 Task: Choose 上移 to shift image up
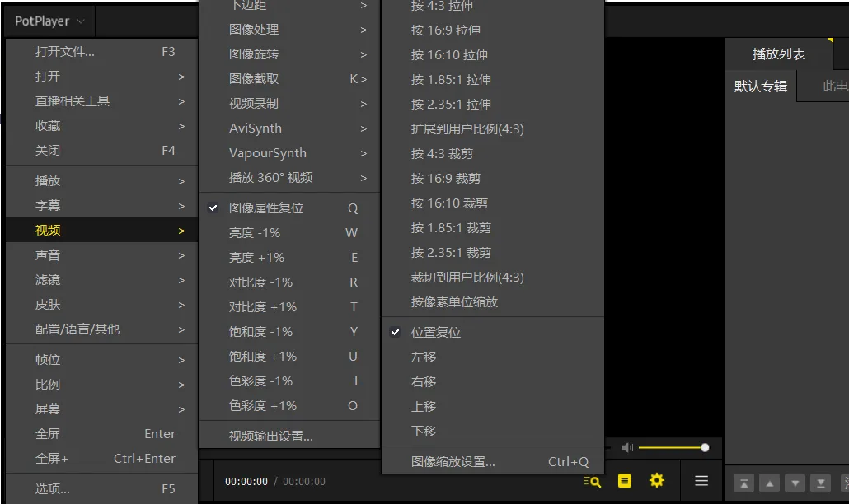(x=493, y=407)
